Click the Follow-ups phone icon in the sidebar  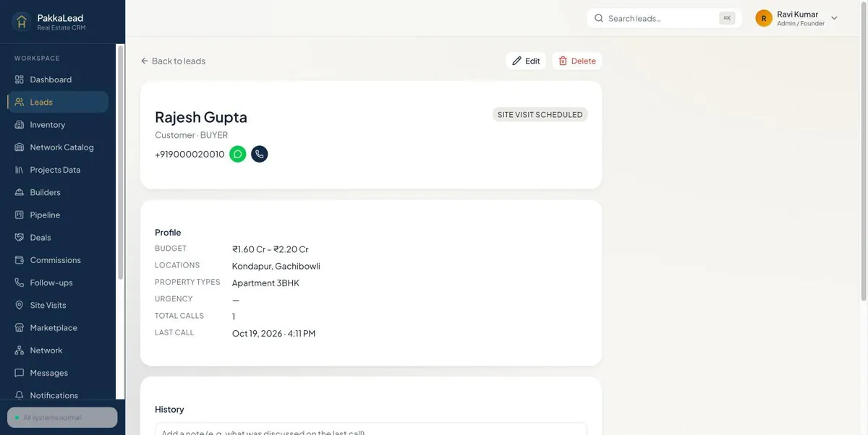tap(20, 283)
